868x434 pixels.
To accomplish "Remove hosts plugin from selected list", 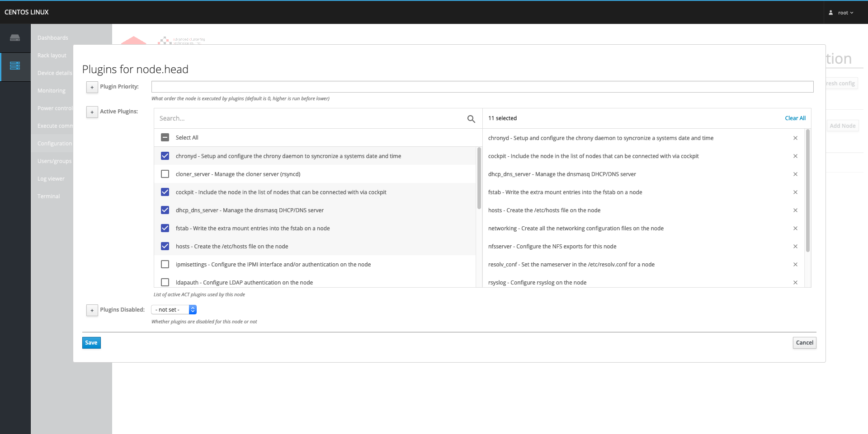I will [795, 210].
